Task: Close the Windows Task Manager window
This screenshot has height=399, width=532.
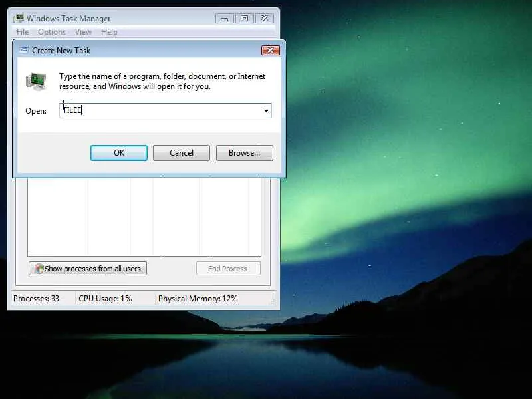Action: click(x=264, y=19)
